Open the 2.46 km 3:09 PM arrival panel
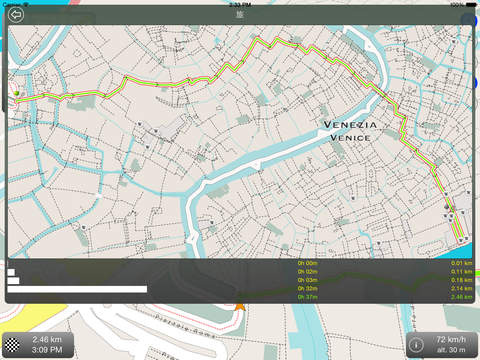 click(x=37, y=345)
